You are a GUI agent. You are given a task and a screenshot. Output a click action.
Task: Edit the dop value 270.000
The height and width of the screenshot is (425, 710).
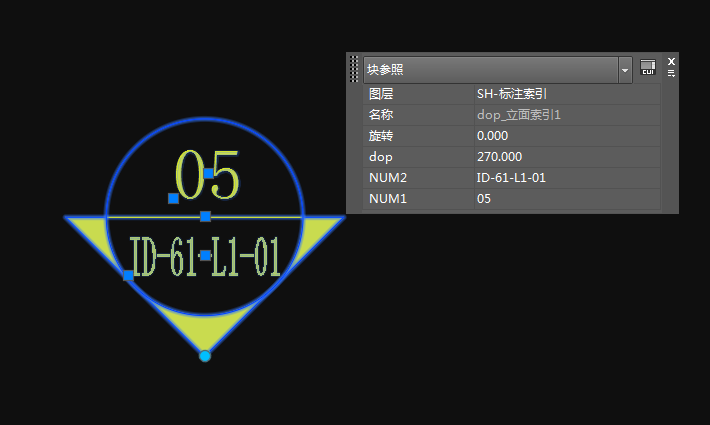pyautogui.click(x=566, y=157)
